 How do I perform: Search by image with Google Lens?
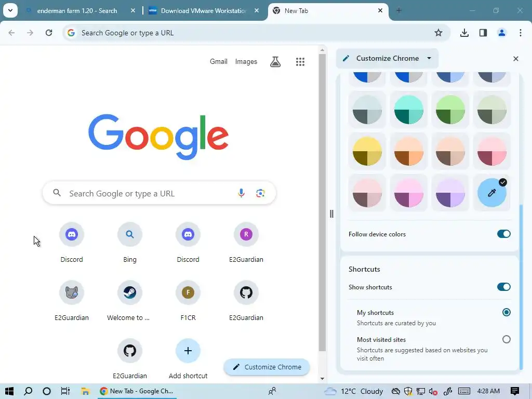click(x=260, y=193)
